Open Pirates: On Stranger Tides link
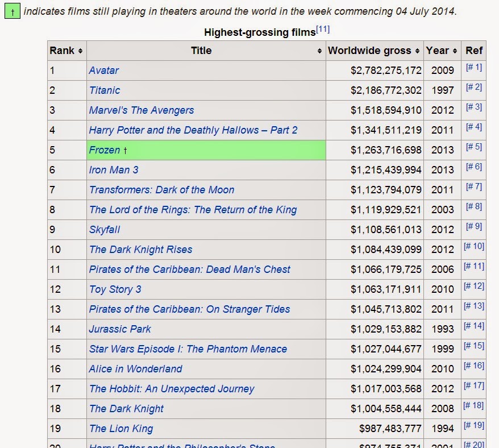Viewport: 499px width, 448px height. (x=190, y=309)
